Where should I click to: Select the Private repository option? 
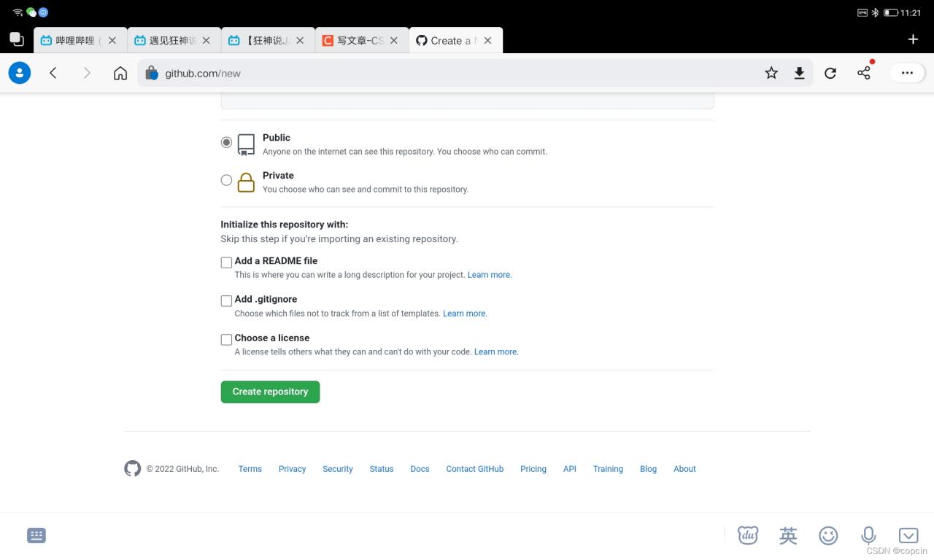point(226,180)
